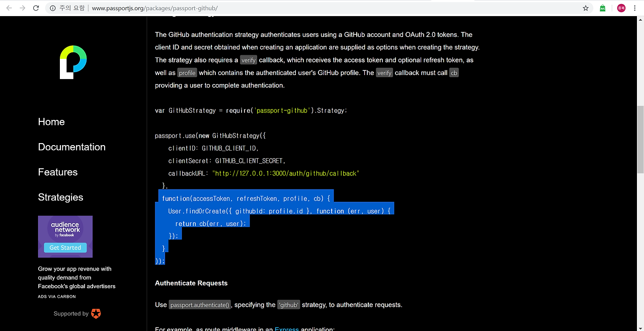Open the Documentation menu item
The image size is (644, 331).
coord(72,147)
